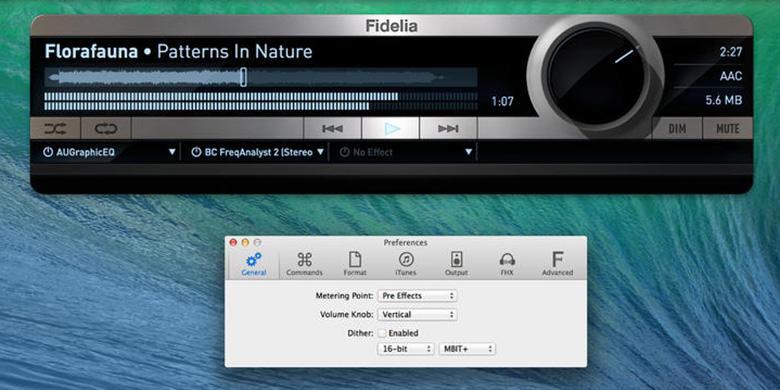
Task: Click the waveform playhead position marker
Action: (x=243, y=77)
